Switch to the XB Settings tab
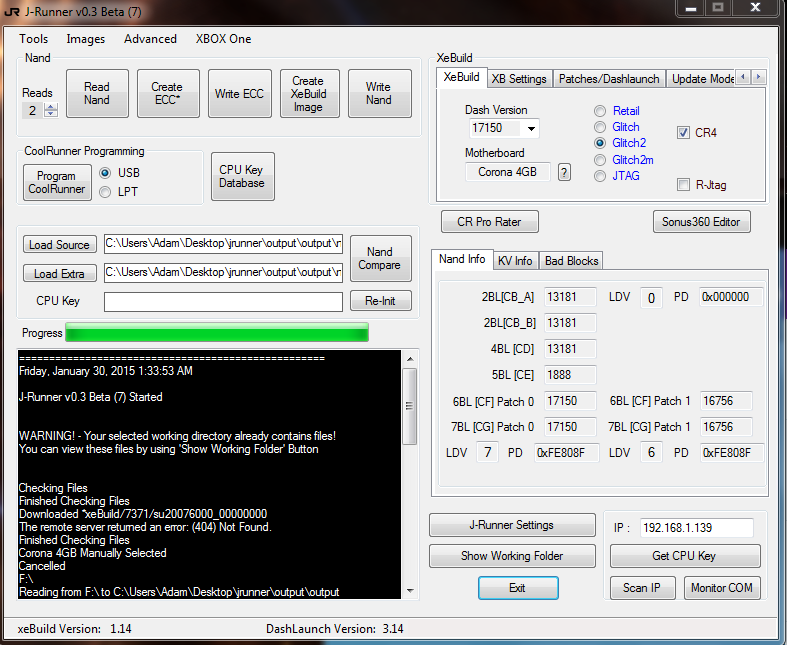787x645 pixels. click(519, 79)
